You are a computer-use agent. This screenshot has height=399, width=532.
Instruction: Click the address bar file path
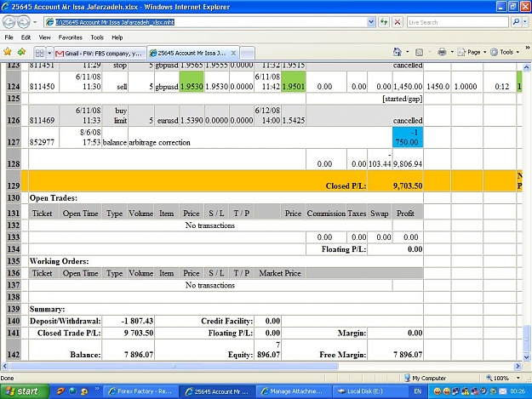(x=115, y=22)
